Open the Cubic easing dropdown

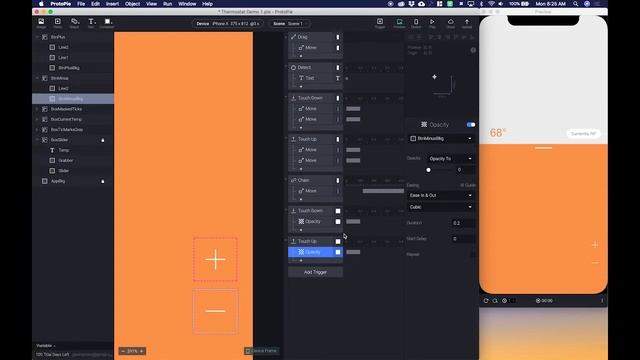pos(441,207)
